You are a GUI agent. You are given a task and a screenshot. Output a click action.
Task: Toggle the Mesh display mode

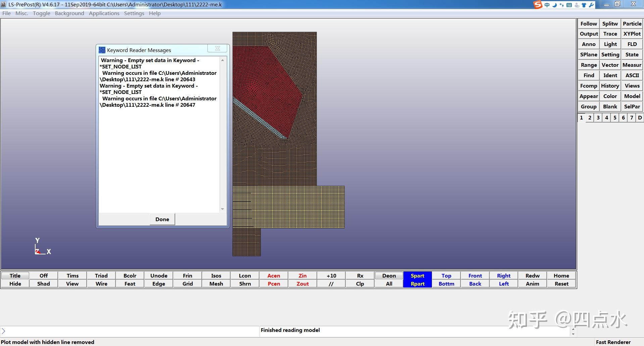click(x=216, y=284)
